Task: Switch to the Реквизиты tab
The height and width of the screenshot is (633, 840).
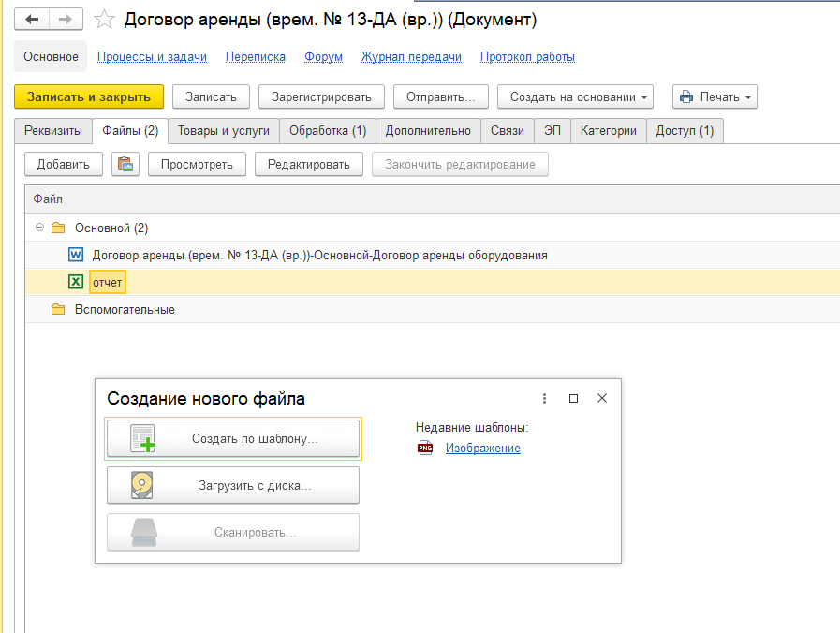Action: (52, 131)
